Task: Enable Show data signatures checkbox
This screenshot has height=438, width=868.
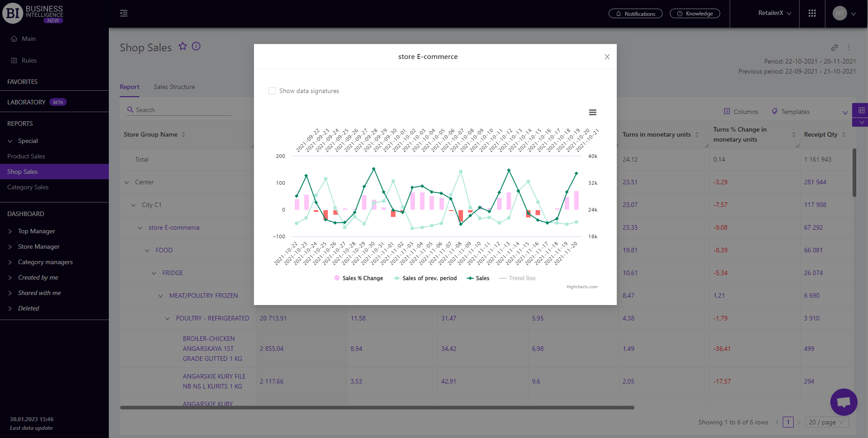Action: [x=272, y=91]
